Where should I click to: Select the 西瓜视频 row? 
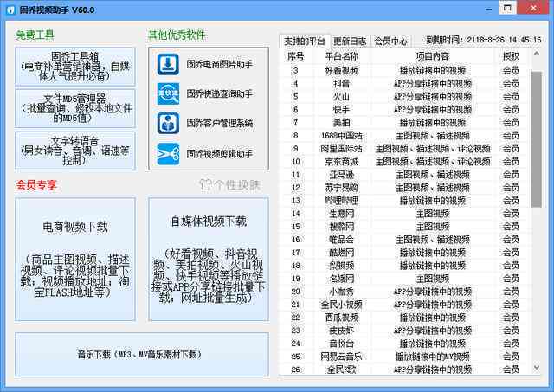404,318
